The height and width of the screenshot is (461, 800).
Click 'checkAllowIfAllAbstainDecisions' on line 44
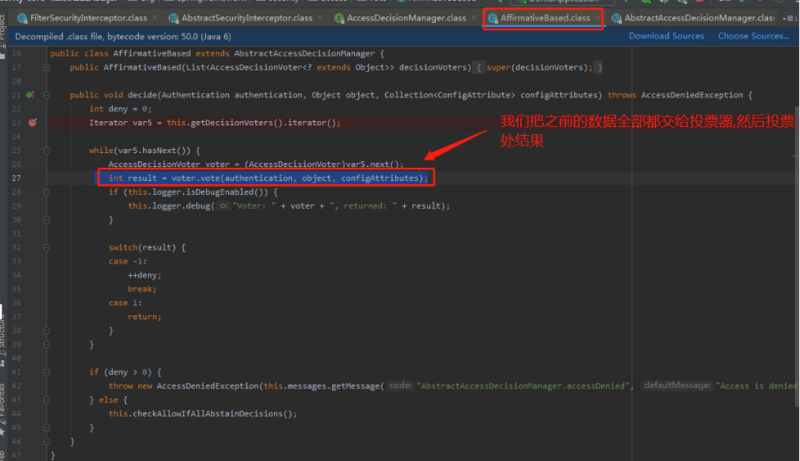point(210,414)
